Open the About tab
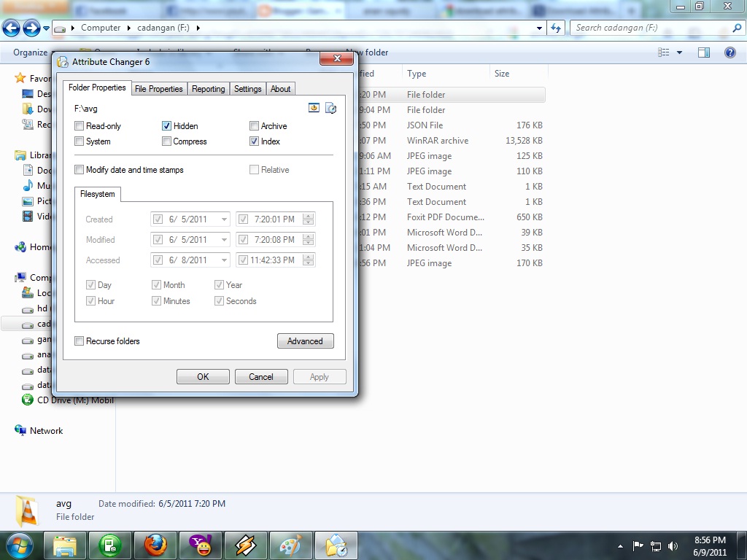Viewport: 747px width, 560px height. [281, 88]
